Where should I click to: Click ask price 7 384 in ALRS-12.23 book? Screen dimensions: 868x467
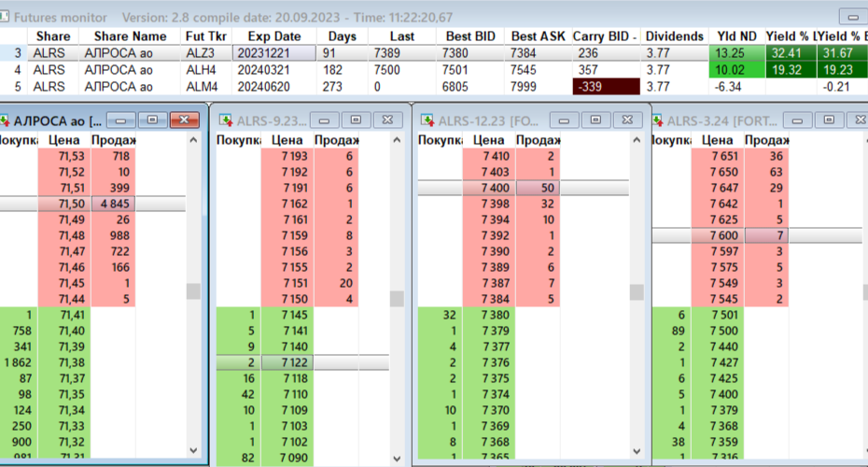489,299
